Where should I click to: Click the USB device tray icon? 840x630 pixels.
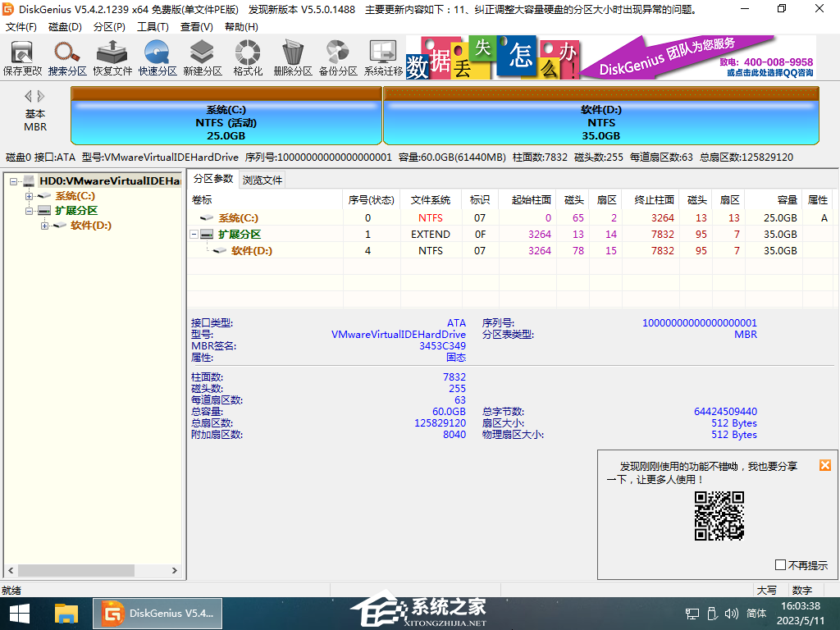pyautogui.click(x=712, y=614)
